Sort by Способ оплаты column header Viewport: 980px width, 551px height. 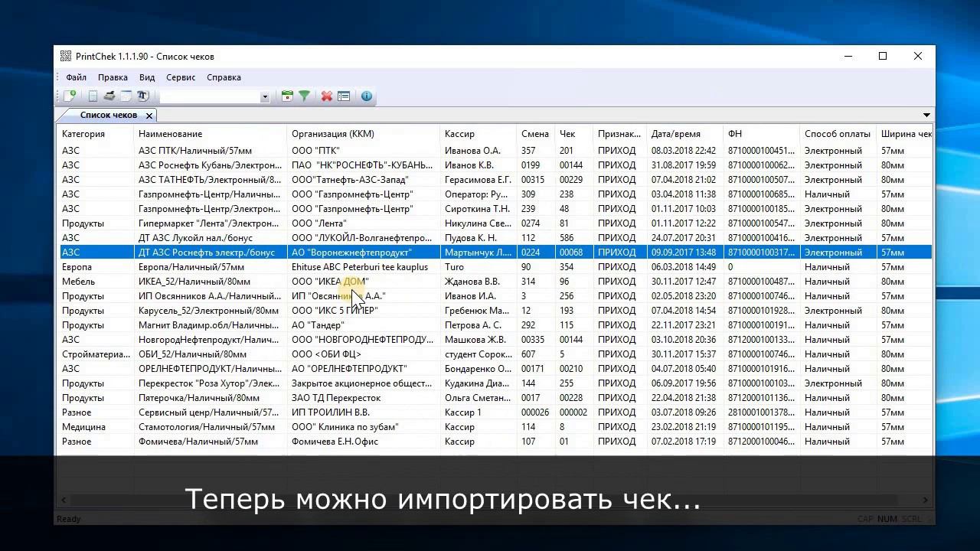[838, 134]
